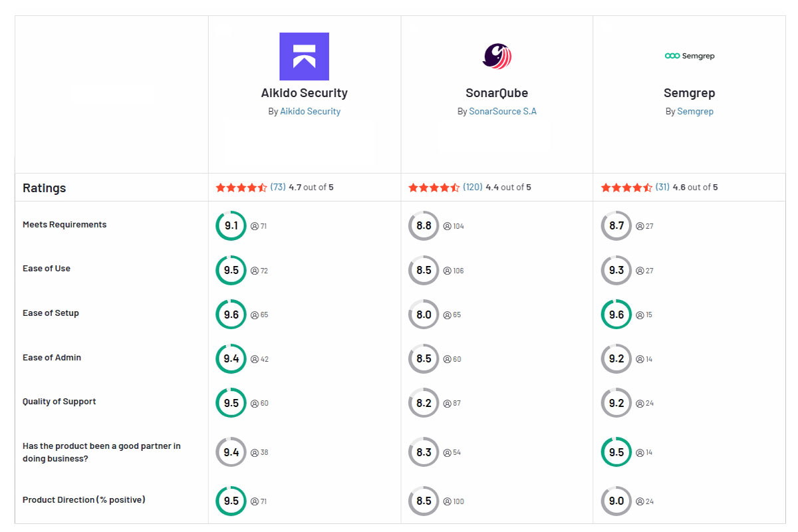Image resolution: width=798 pixels, height=532 pixels.
Task: Click Semgrep's star rating icons
Action: (626, 188)
